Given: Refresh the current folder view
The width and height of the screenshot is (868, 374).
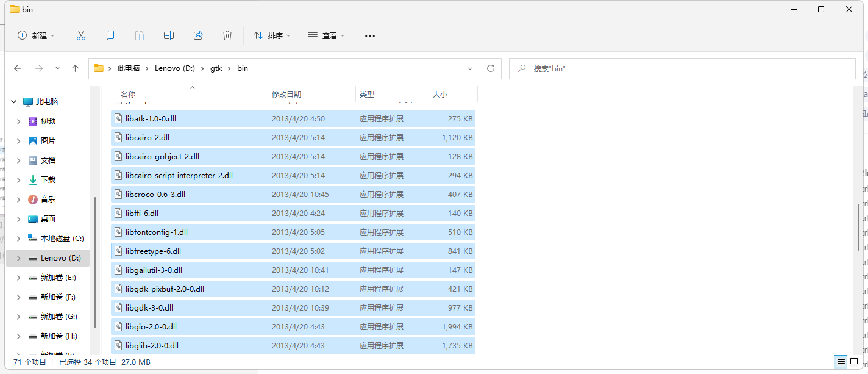Looking at the screenshot, I should coord(491,68).
